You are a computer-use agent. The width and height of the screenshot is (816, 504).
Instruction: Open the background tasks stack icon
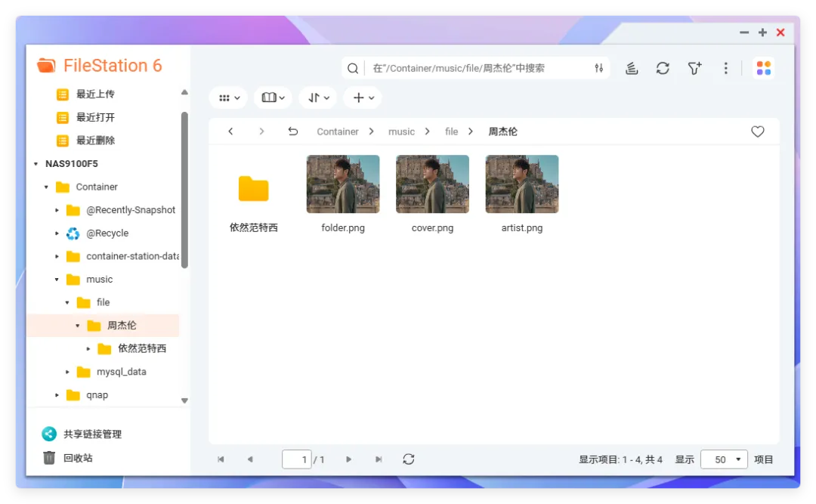coord(631,68)
